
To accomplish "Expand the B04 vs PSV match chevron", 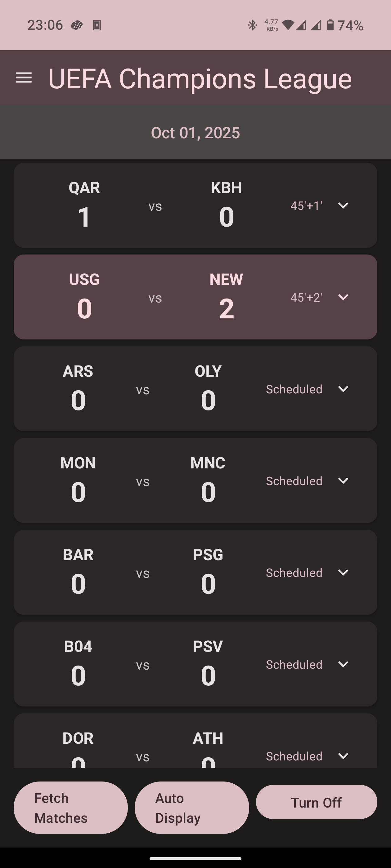I will click(343, 664).
